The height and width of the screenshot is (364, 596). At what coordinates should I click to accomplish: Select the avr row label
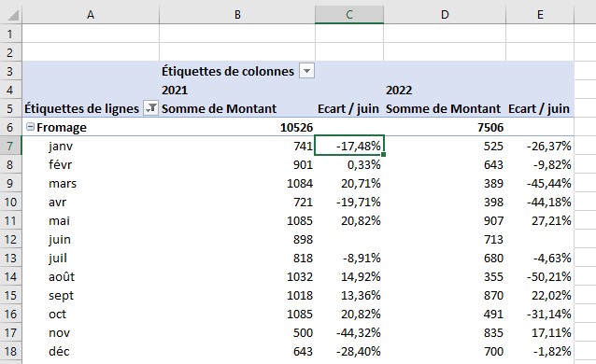91,202
